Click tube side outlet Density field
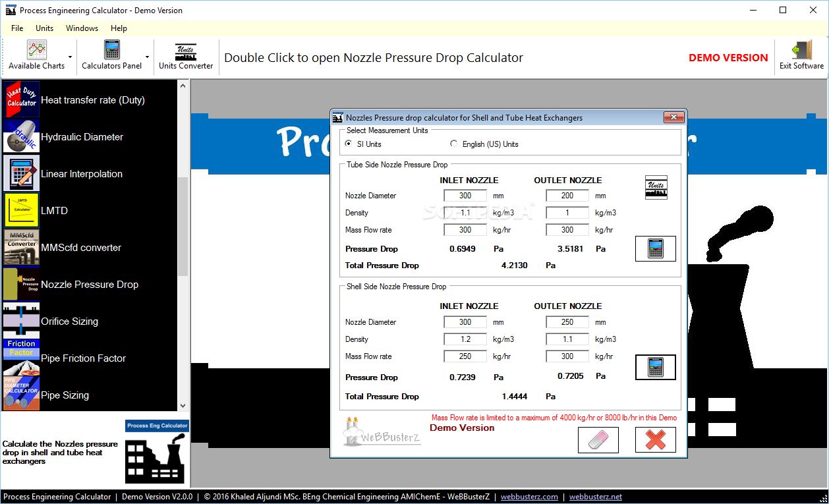Screen dimensions: 829x504 pos(567,213)
